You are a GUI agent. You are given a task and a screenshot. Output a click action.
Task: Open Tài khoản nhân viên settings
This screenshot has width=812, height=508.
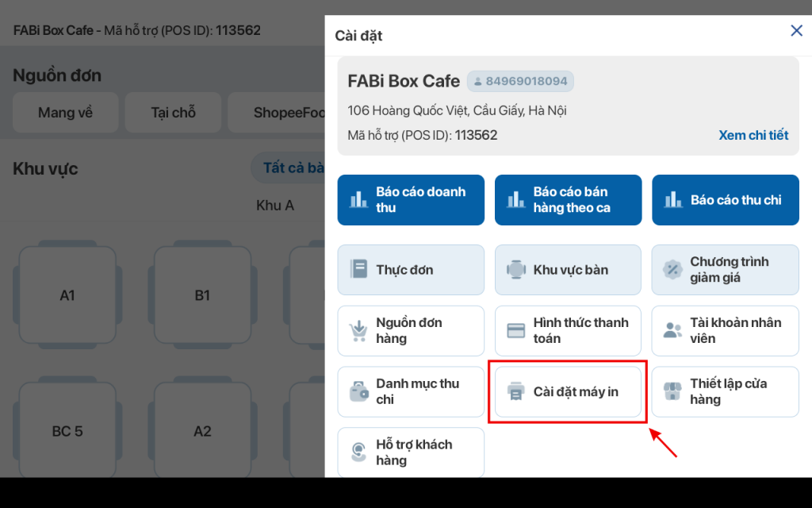[725, 330]
